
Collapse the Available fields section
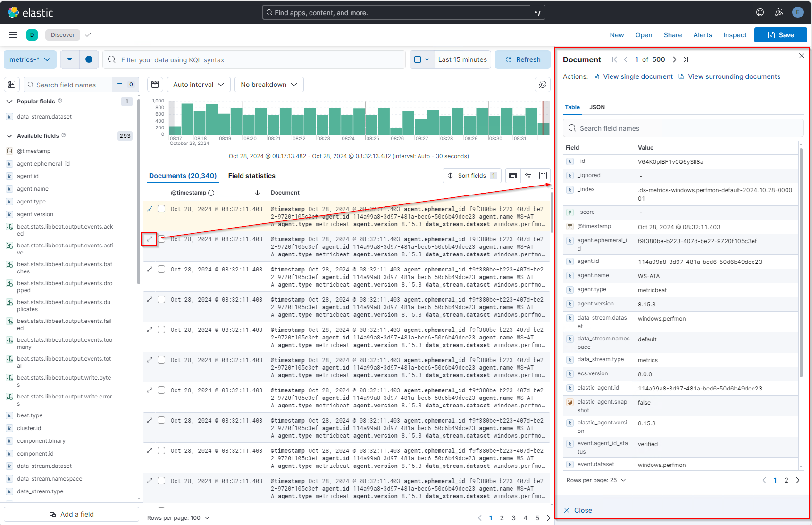(x=9, y=136)
